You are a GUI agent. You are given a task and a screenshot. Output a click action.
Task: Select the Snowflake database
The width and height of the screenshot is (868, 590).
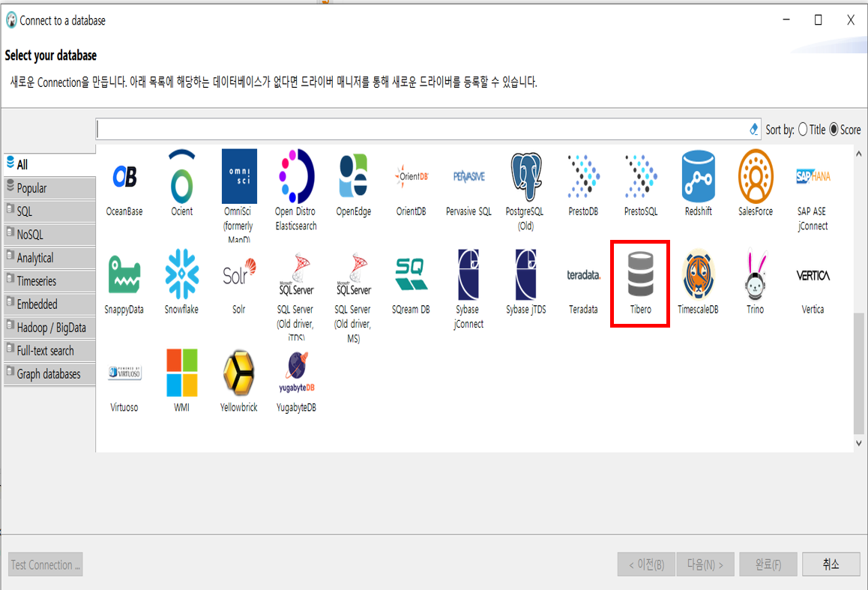pos(181,274)
